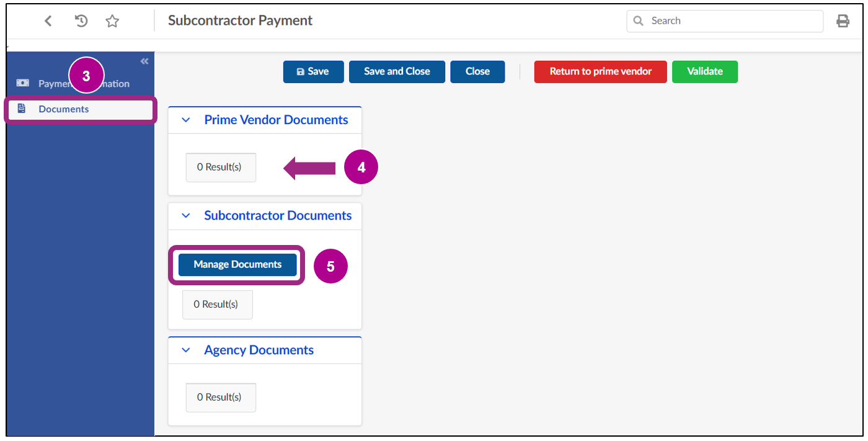The image size is (868, 441).
Task: Select the Documents page icon in the sidebar
Action: pos(22,110)
